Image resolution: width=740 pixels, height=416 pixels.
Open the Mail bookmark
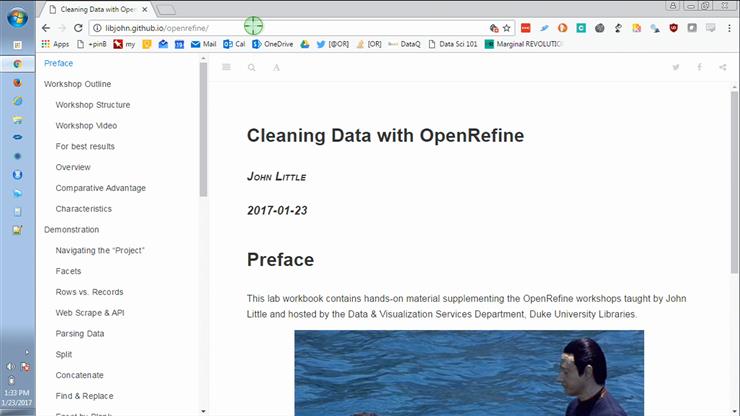[203, 44]
